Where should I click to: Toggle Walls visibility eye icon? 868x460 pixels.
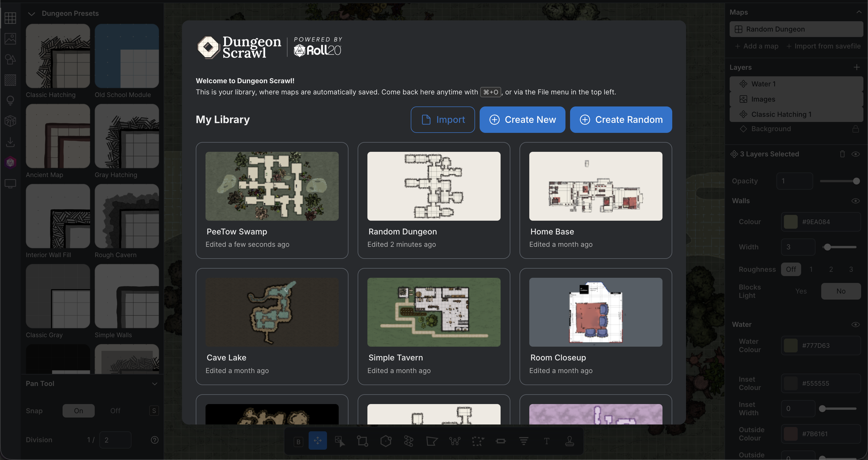(x=856, y=201)
